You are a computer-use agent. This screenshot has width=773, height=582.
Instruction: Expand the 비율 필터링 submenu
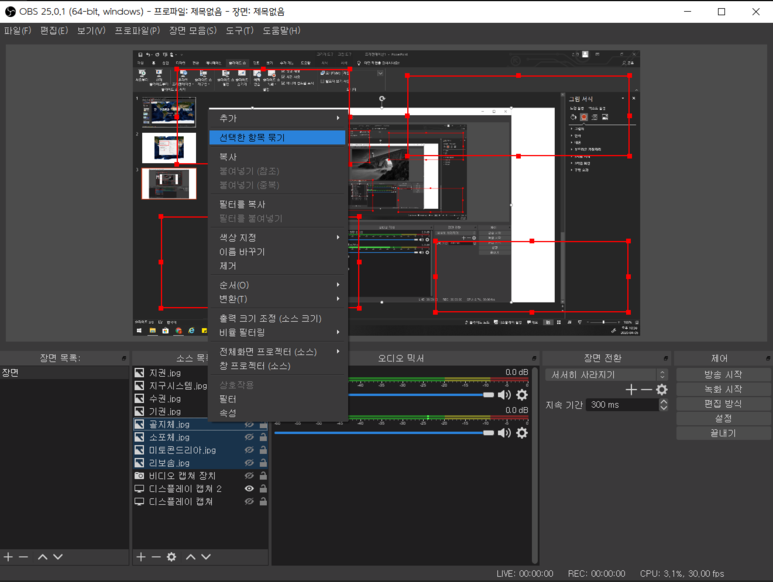coord(279,333)
